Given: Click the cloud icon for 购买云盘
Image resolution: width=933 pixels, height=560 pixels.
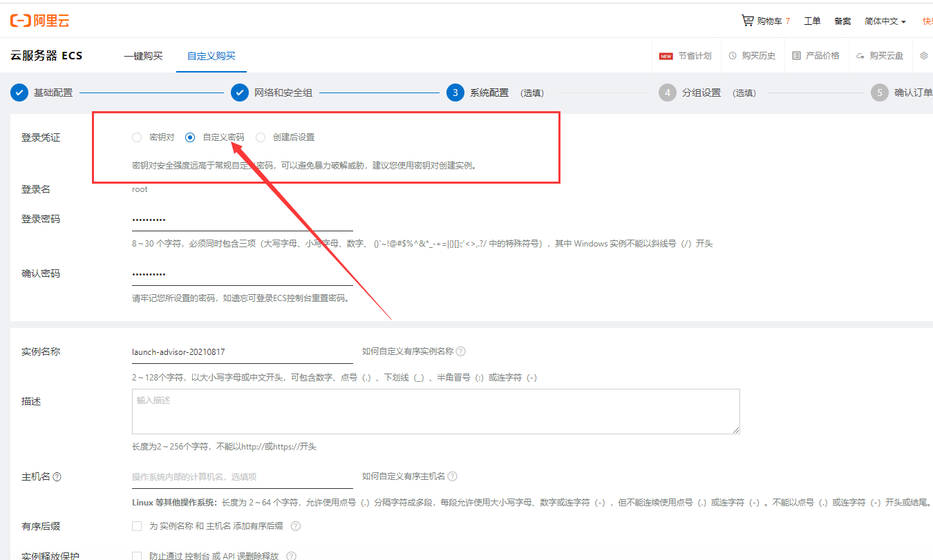Looking at the screenshot, I should 860,56.
